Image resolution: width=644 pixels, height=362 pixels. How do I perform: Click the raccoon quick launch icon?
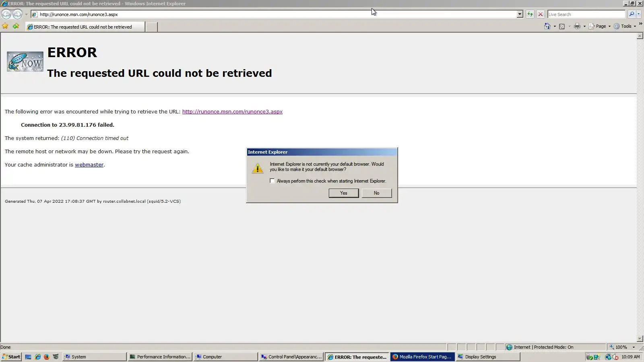click(56, 357)
